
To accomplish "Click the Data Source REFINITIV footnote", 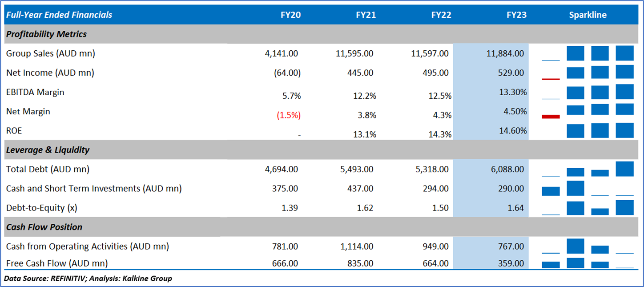I will point(88,279).
